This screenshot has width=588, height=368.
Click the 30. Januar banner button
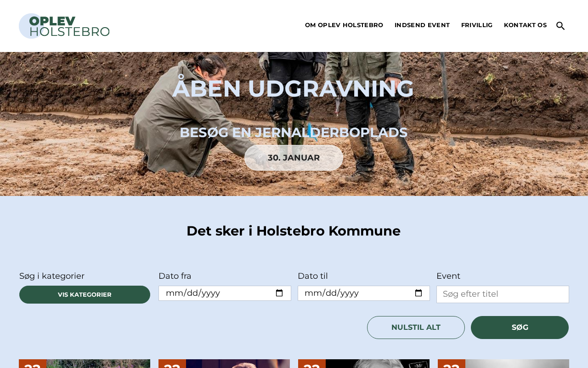click(x=294, y=158)
